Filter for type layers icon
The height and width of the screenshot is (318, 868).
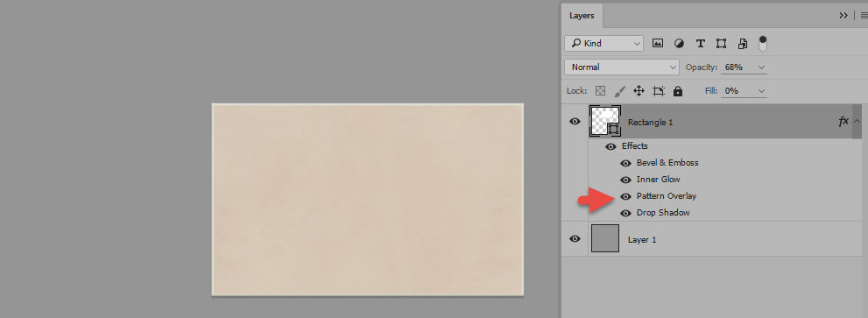700,43
